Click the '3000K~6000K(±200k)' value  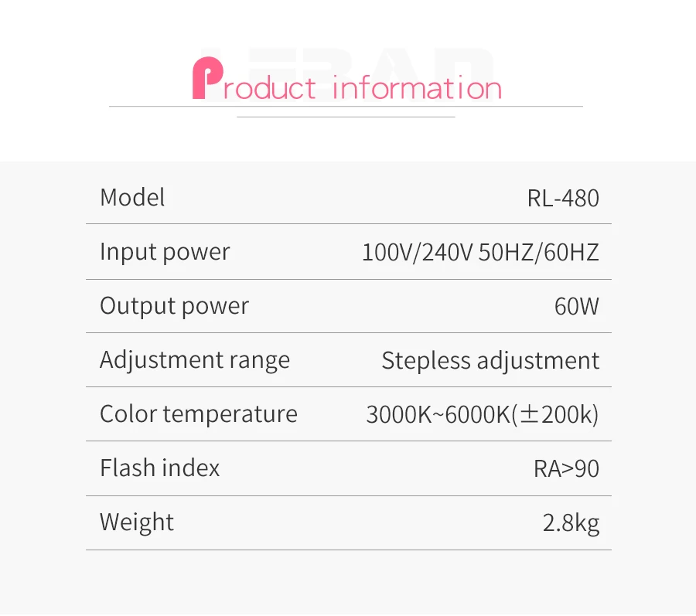(x=483, y=414)
